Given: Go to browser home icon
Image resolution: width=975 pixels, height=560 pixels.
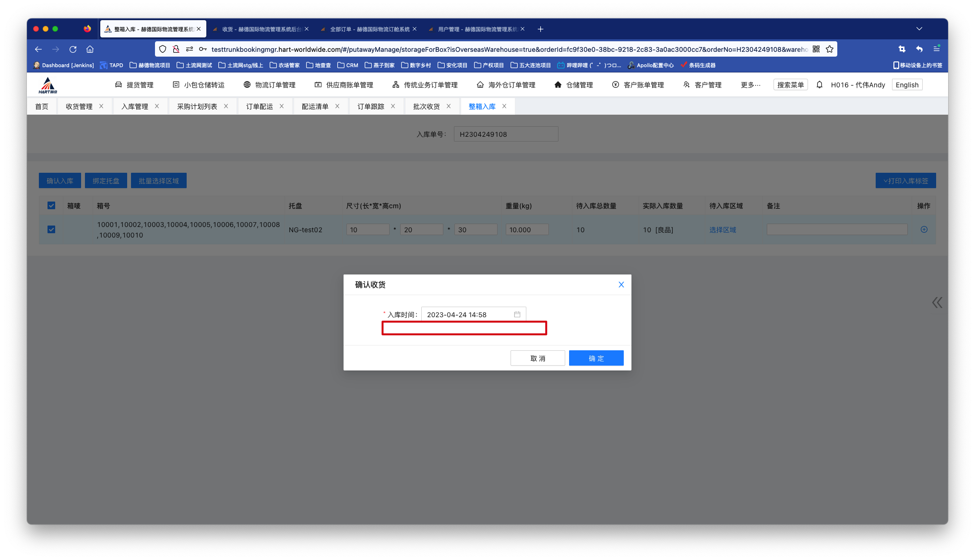Looking at the screenshot, I should point(90,49).
